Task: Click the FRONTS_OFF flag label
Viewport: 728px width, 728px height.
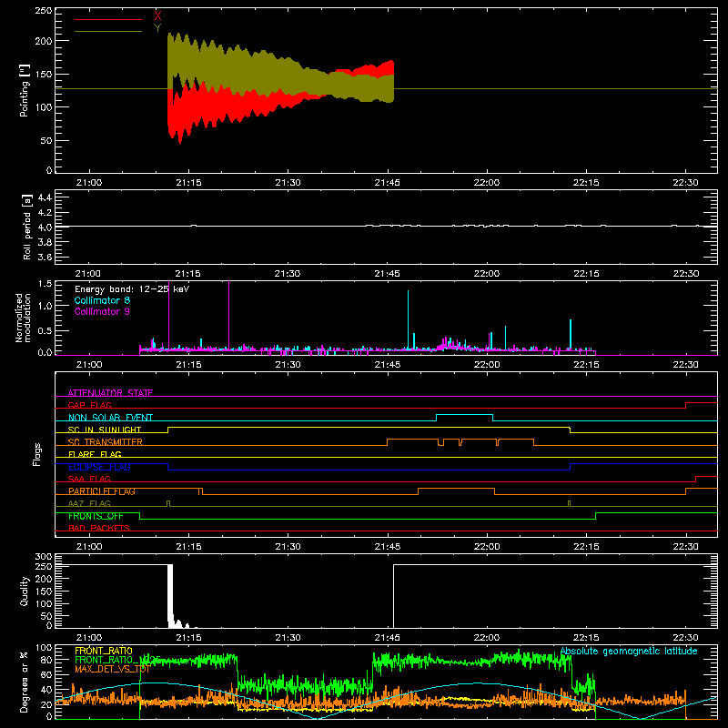Action: tap(96, 516)
